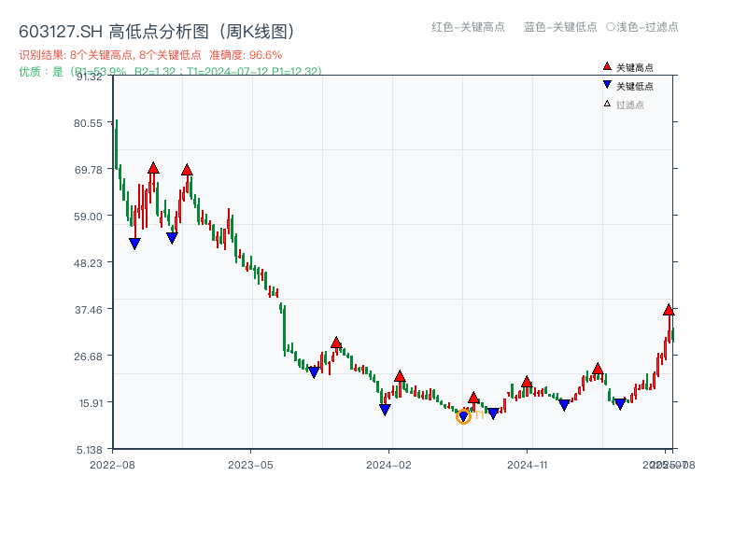Viewport: 747px width, 560px height.
Task: Select the red key-high triangle near 80.55 peak
Action: [x=152, y=168]
